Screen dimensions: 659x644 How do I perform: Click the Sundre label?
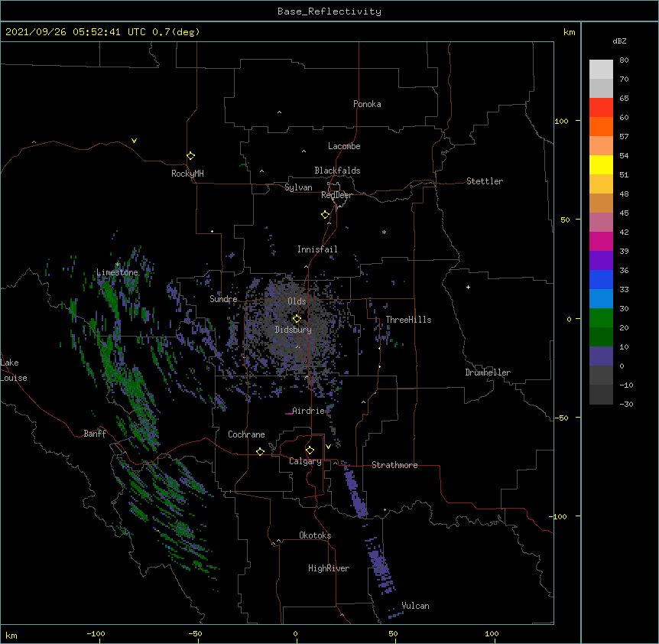[223, 299]
